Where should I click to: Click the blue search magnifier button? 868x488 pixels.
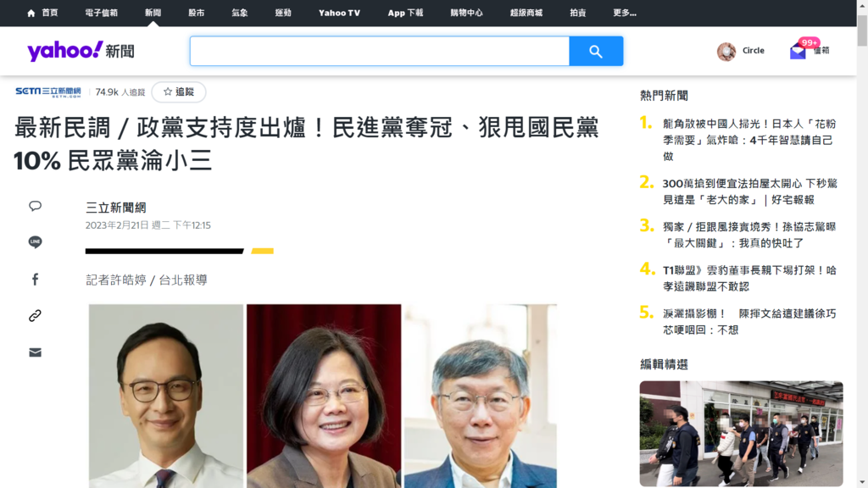pyautogui.click(x=596, y=51)
